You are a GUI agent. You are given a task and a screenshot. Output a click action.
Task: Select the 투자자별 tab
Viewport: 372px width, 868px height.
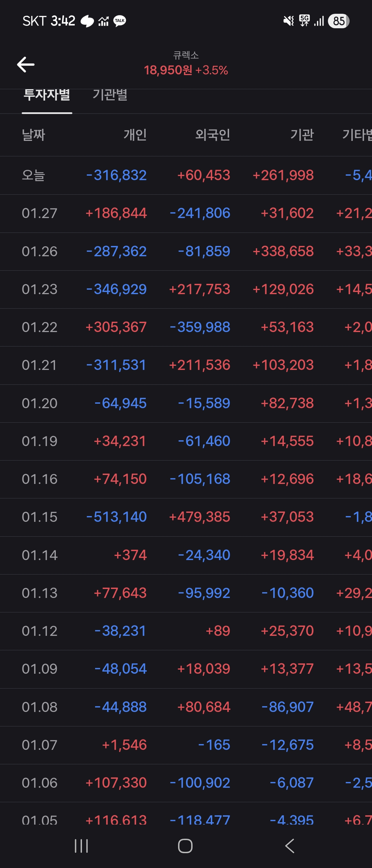[47, 95]
